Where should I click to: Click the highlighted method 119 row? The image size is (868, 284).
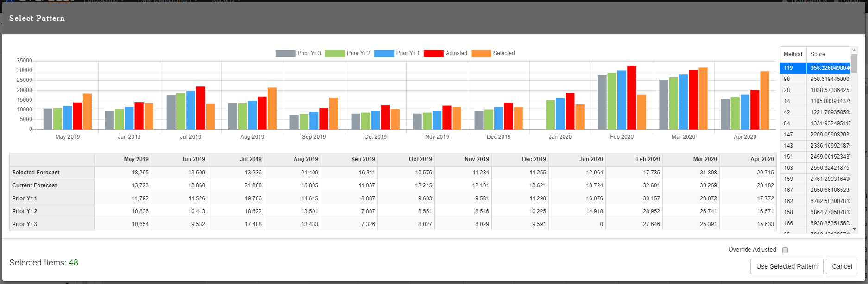click(793, 68)
